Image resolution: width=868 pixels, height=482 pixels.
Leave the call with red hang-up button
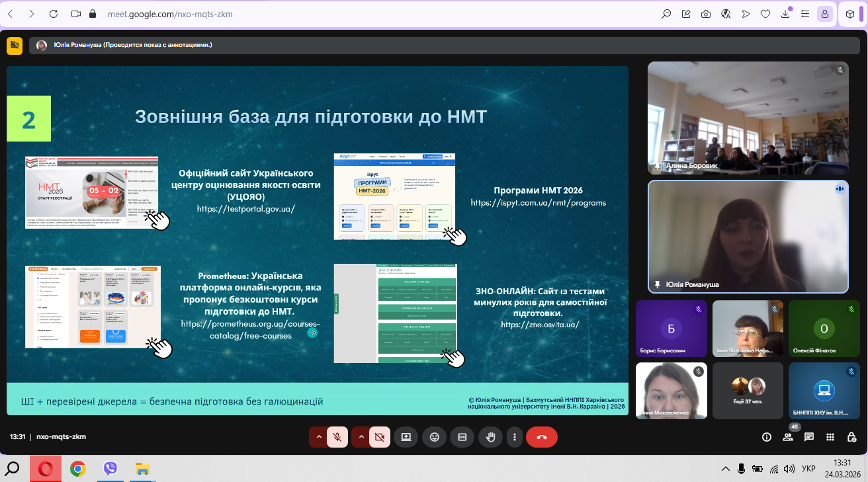click(x=542, y=437)
